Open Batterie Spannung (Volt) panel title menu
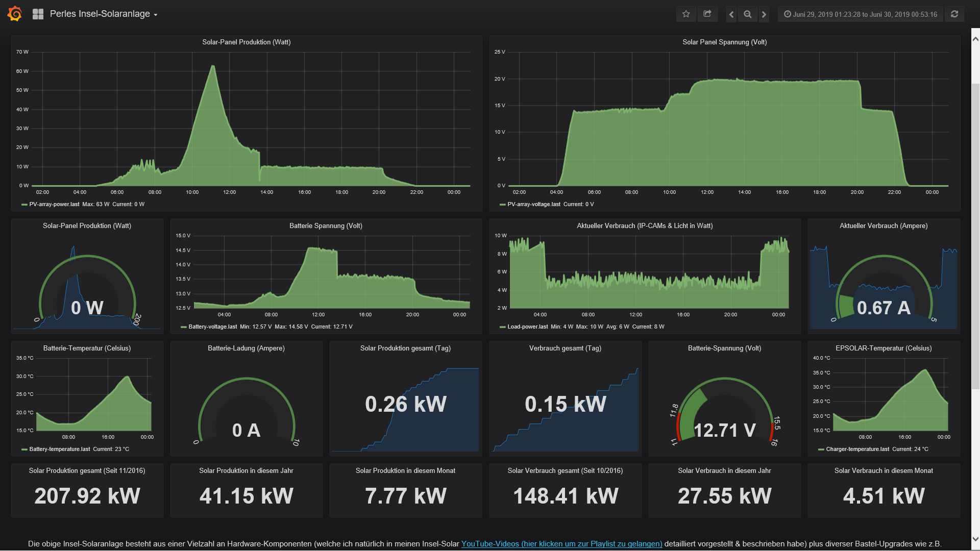Image resolution: width=980 pixels, height=551 pixels. [x=326, y=226]
